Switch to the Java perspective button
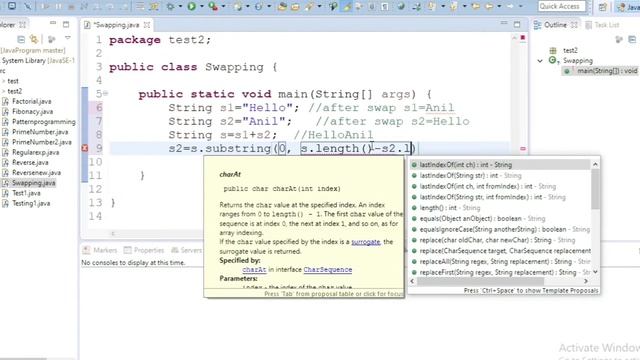The width and height of the screenshot is (640, 360). point(628,7)
